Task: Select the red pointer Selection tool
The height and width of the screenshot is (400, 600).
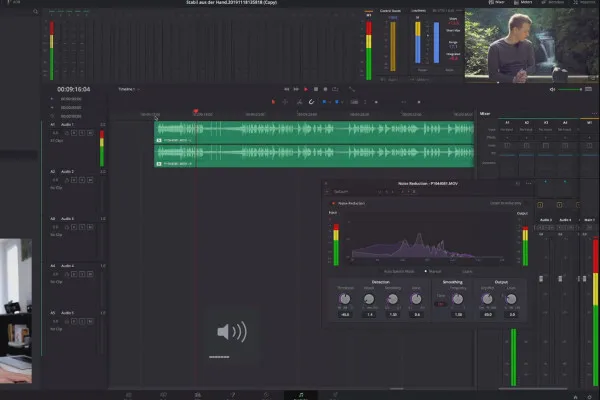Action: (273, 102)
